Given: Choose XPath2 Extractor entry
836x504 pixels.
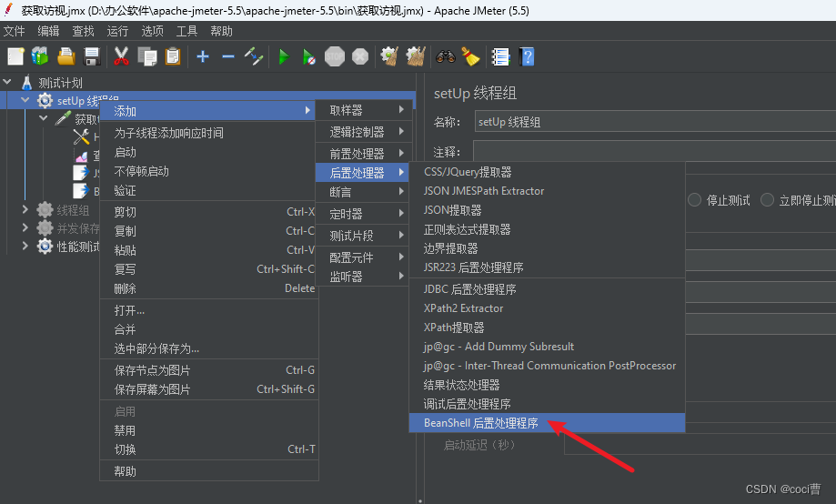Looking at the screenshot, I should [547, 308].
